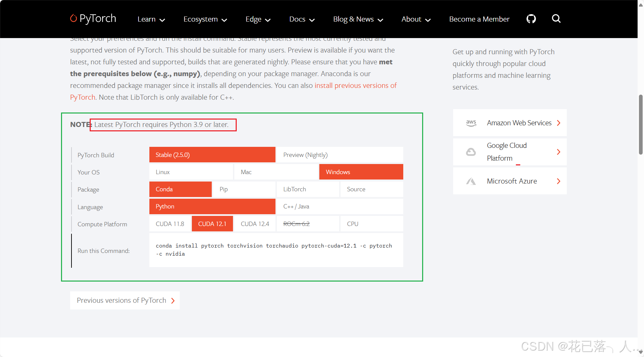Choose Windows as your OS
This screenshot has height=357, width=644.
[361, 172]
